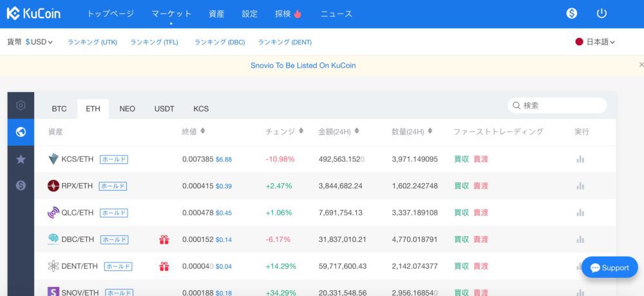644x296 pixels.
Task: Sort by 数量(24H) column arrows
Action: coord(430,131)
